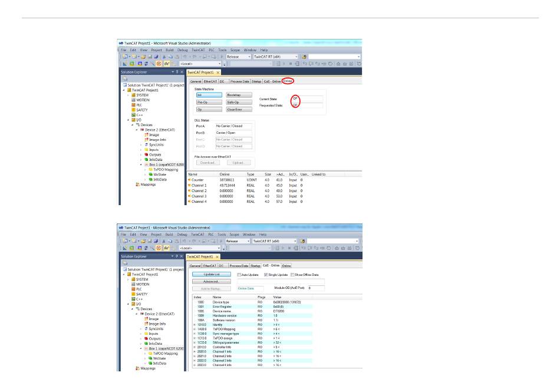Select TxPDO Mapping node in the Online-tab window tree
Image resolution: width=560 pixels, height=392 pixels.
coord(166,170)
